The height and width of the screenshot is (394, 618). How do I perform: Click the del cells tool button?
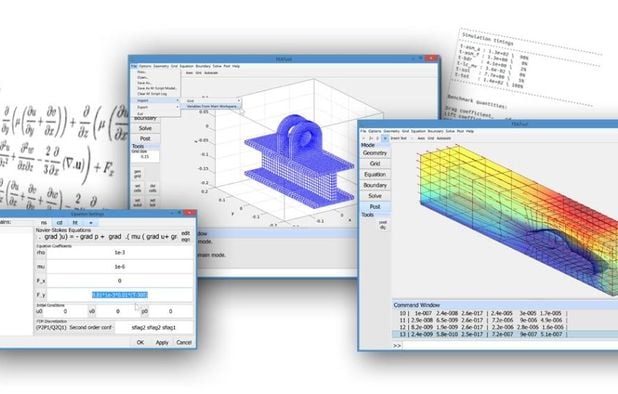point(153,188)
